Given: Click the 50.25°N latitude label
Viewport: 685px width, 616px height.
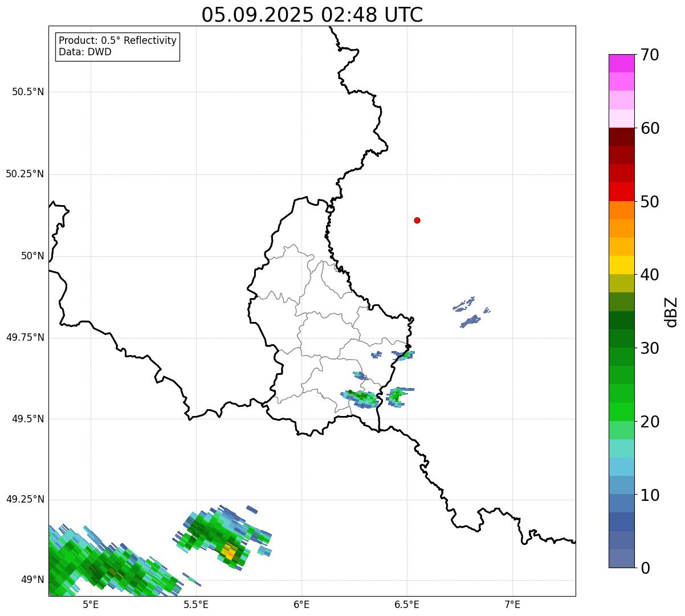Looking at the screenshot, I should 25,174.
